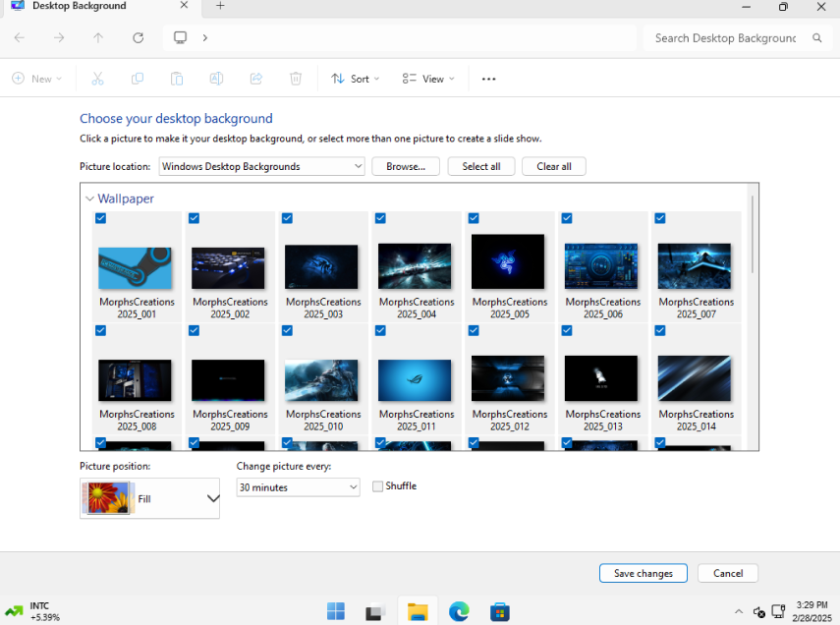Open a new tab with plus icon
The image size is (840, 625).
click(220, 6)
